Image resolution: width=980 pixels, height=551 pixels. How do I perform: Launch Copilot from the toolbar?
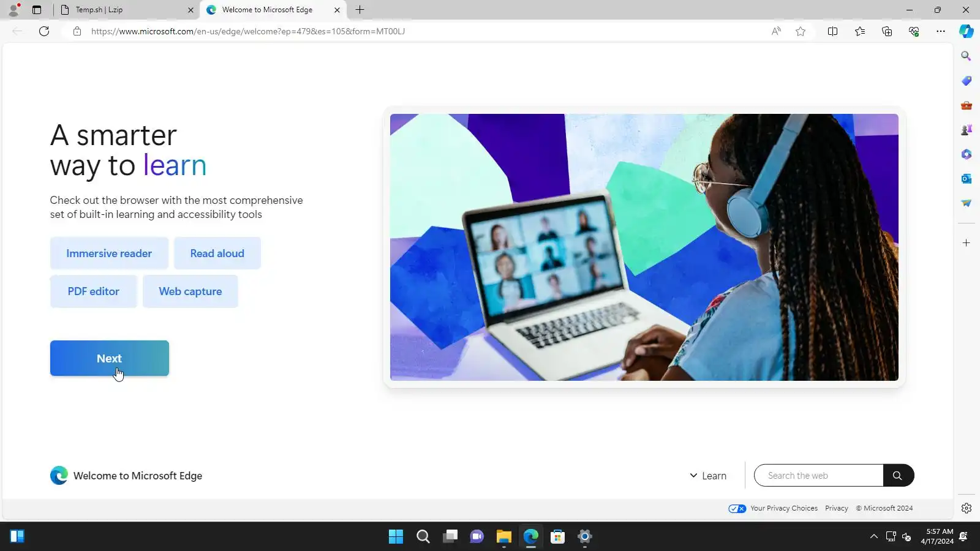967,31
